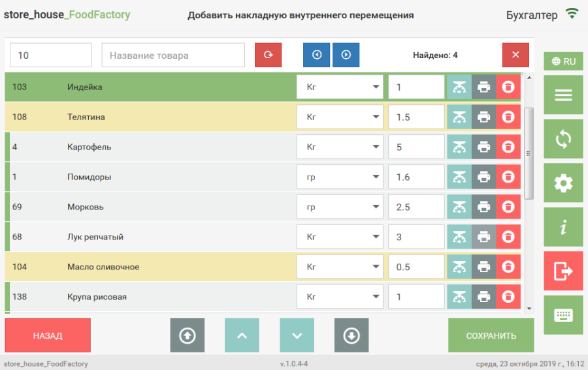Open the unit dropdown for Масло сливочное
The height and width of the screenshot is (370, 588).
(340, 267)
